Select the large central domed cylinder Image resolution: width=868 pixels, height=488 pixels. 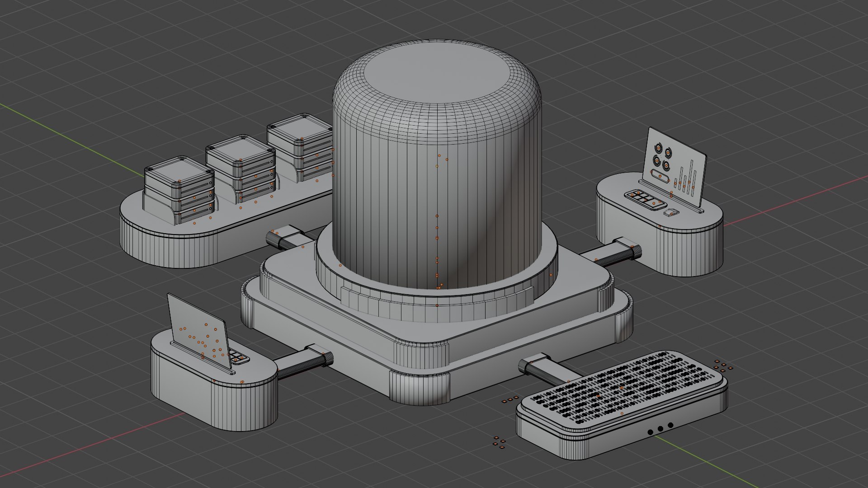tap(437, 165)
